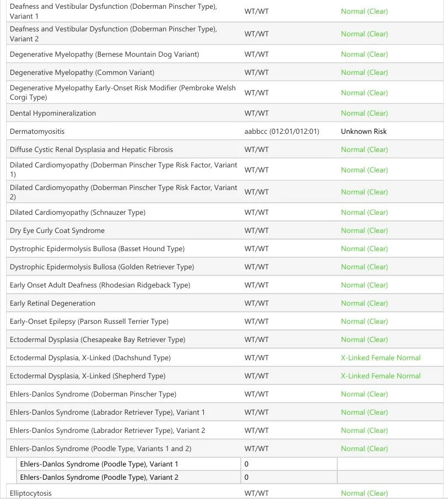This screenshot has height=499, width=448.
Task: Select the Dermatomyositis row label
Action: [x=37, y=132]
